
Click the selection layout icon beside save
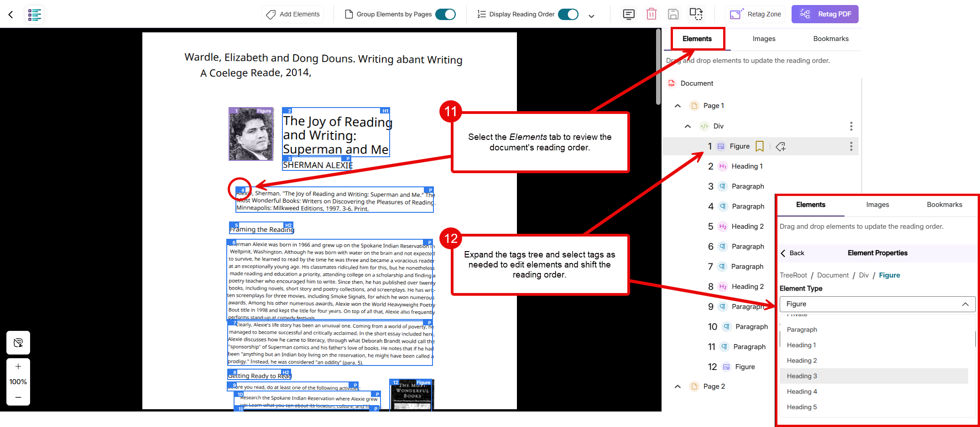(696, 14)
